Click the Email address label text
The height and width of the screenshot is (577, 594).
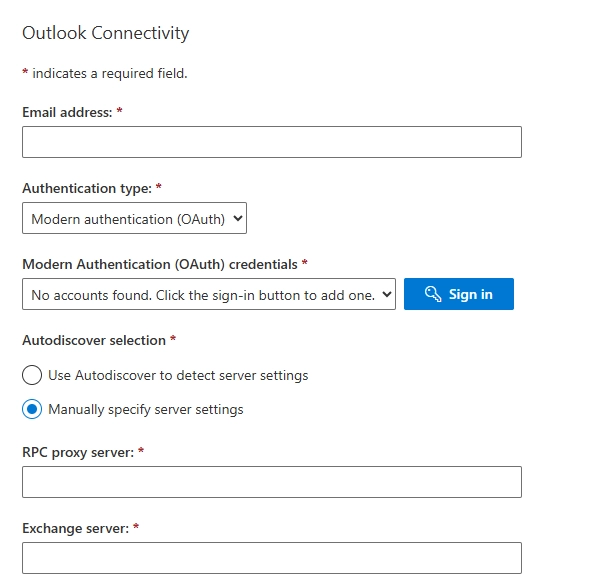(x=67, y=113)
